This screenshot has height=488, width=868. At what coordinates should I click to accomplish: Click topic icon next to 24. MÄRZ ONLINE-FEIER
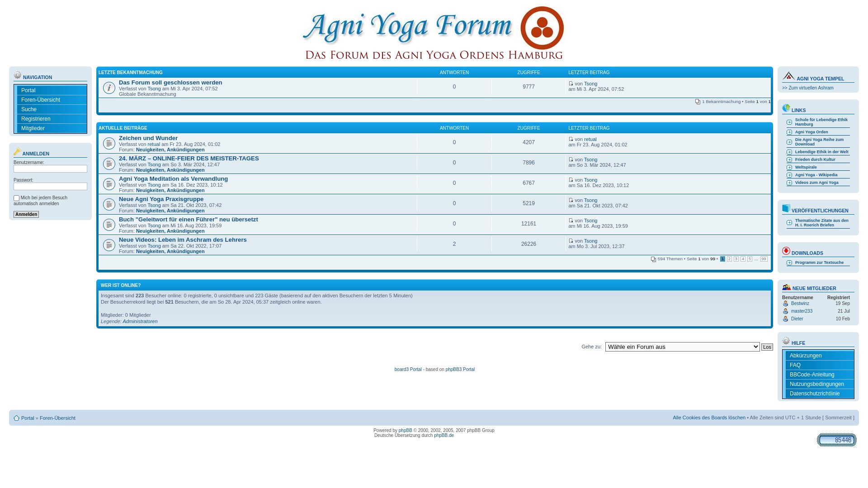pos(109,164)
